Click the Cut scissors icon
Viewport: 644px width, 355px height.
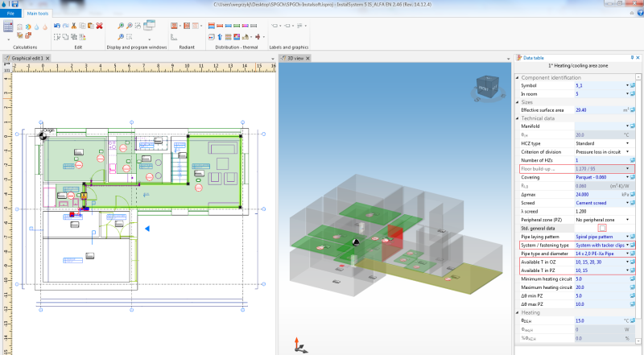(74, 26)
